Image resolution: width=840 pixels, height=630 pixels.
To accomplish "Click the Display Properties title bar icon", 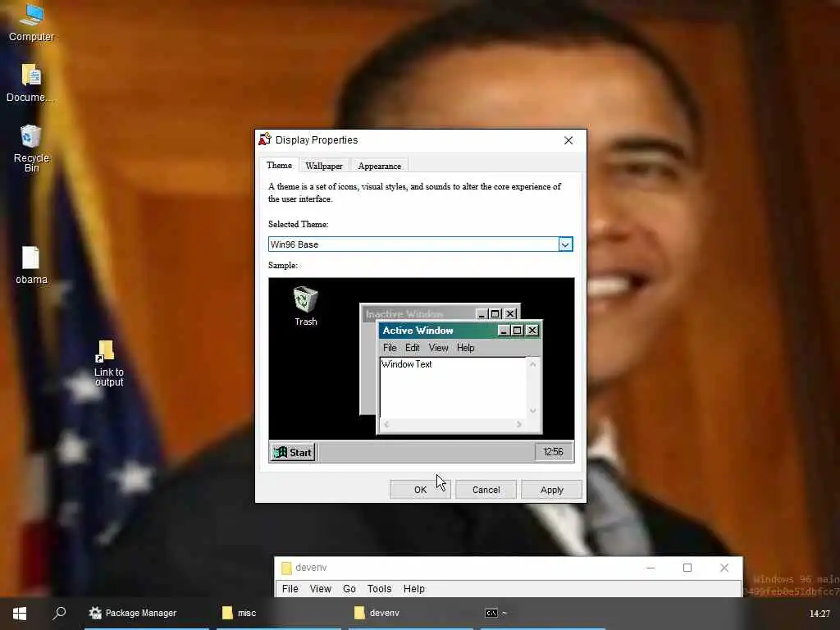I will click(x=265, y=139).
